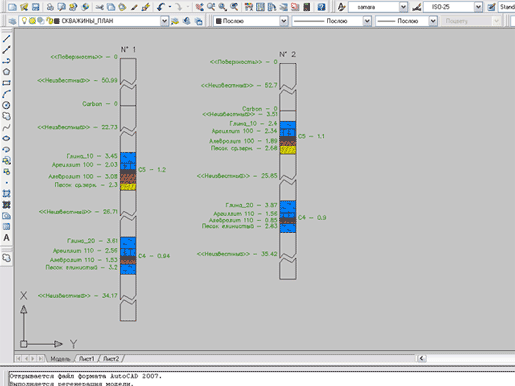
Task: Select the Rectangle drawing tool
Action: (6, 83)
